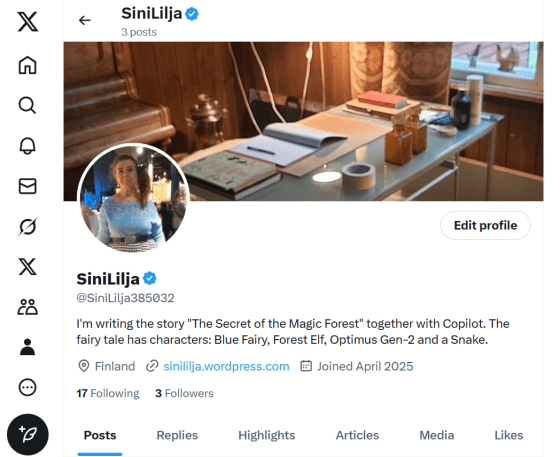Viewport: 560px width, 457px height.
Task: Compose a new post
Action: 28,434
